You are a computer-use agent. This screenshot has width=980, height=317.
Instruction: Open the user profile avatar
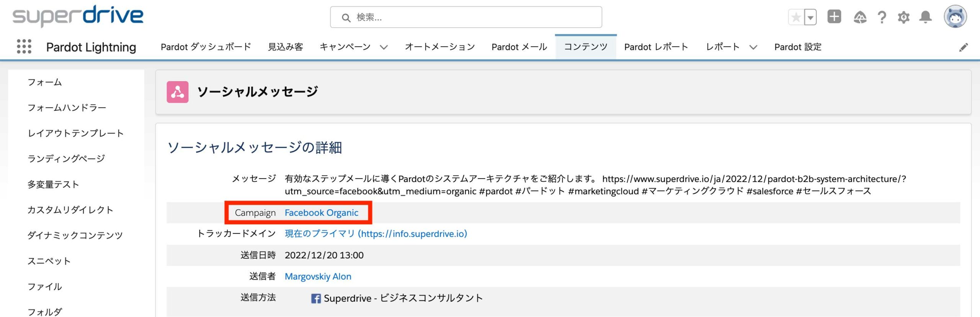[x=955, y=17]
